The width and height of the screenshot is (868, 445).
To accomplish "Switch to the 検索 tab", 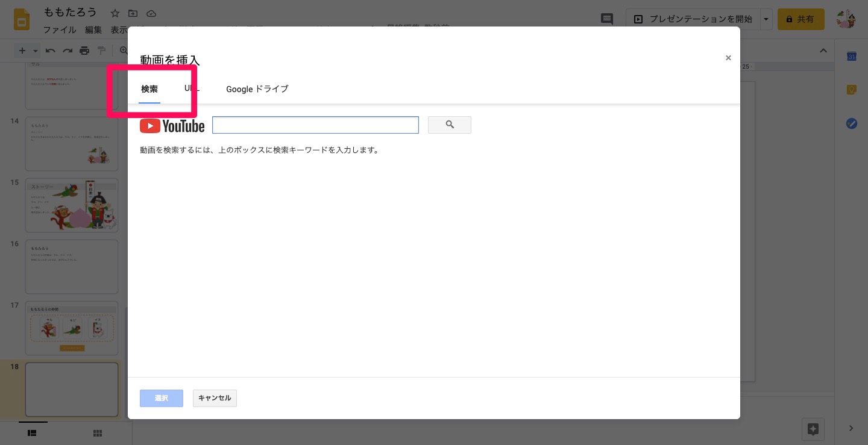I will pos(149,89).
